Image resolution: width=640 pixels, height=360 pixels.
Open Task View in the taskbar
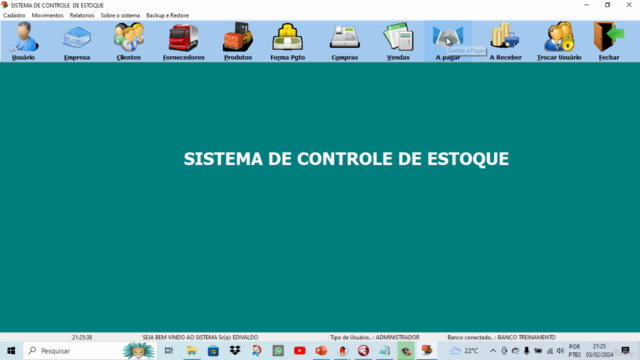pyautogui.click(x=169, y=351)
